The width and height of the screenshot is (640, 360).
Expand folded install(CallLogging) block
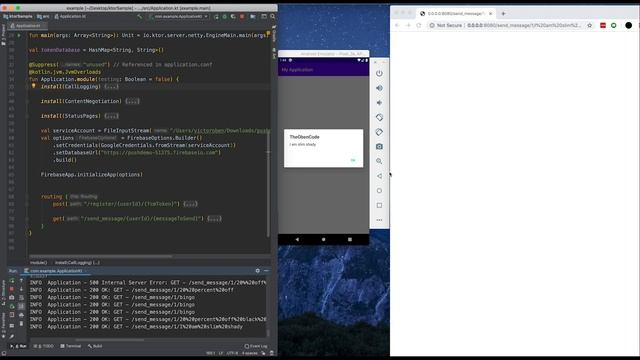tap(111, 87)
